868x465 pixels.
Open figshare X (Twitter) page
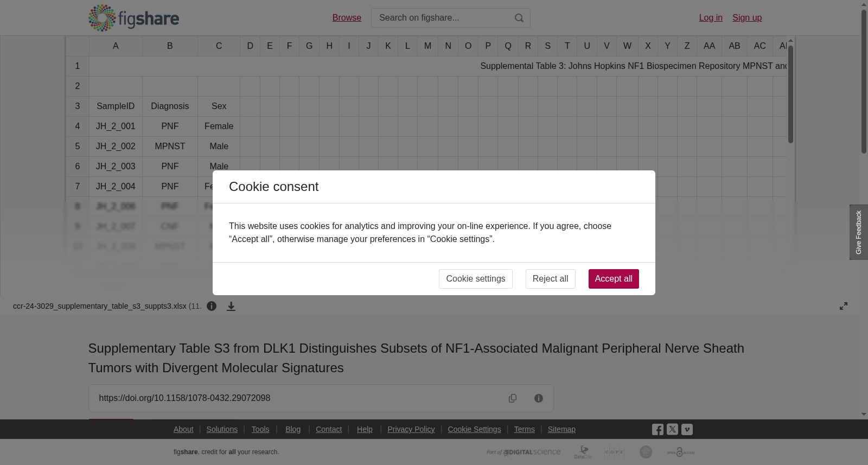(672, 429)
